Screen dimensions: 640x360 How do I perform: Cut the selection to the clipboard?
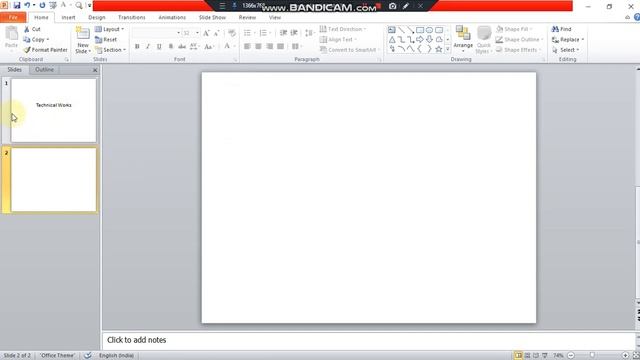(32, 29)
